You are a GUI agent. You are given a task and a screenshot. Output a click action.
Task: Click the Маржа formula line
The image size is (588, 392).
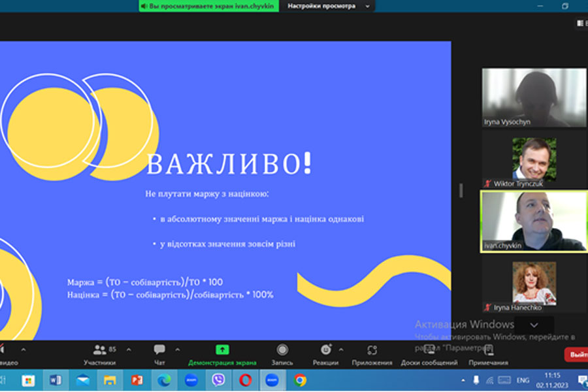(145, 282)
